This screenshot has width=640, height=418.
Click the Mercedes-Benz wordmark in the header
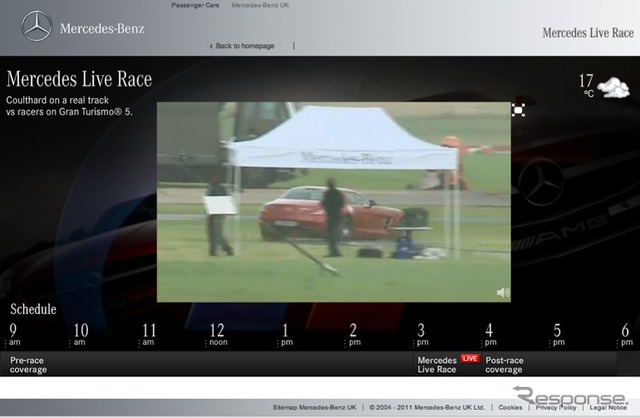[x=102, y=29]
